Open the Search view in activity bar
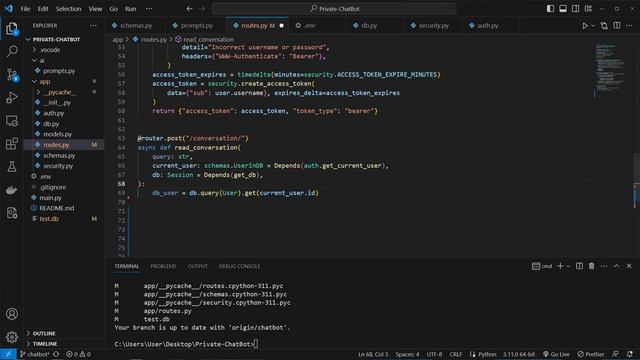 pyautogui.click(x=12, y=51)
